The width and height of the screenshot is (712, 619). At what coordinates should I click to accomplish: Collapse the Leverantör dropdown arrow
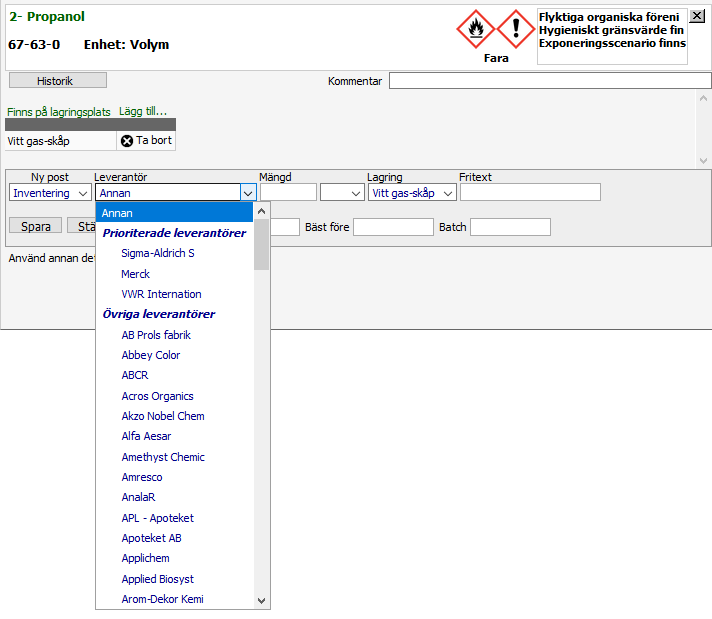[x=248, y=193]
